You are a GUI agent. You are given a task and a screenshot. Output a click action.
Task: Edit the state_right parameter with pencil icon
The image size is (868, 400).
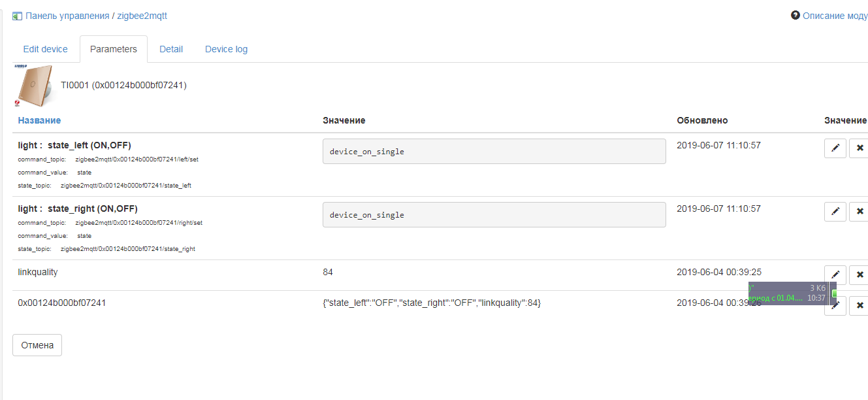point(835,212)
